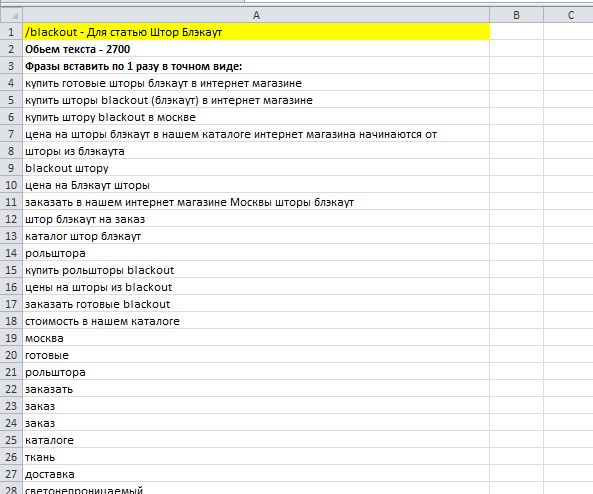Select cell 'готовые'

pyautogui.click(x=256, y=355)
